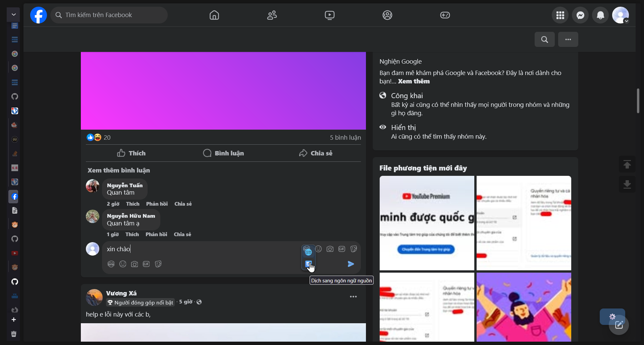Open the group's three-dot options button
Image resolution: width=644 pixels, height=345 pixels.
568,40
